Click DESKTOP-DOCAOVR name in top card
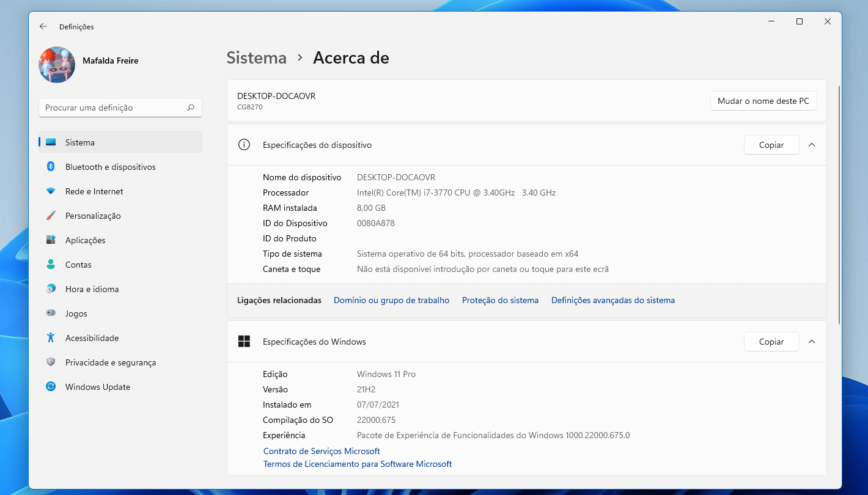This screenshot has width=868, height=495. pyautogui.click(x=276, y=96)
